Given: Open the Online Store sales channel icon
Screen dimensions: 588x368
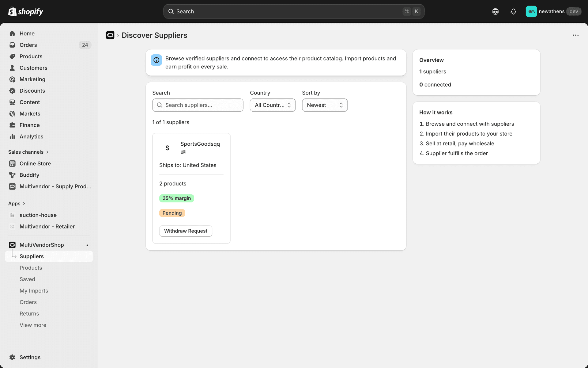Looking at the screenshot, I should [x=12, y=163].
